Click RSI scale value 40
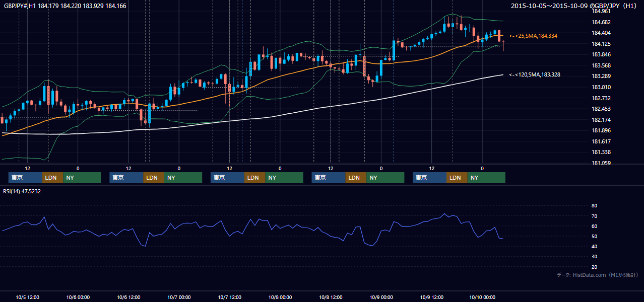 [x=594, y=246]
